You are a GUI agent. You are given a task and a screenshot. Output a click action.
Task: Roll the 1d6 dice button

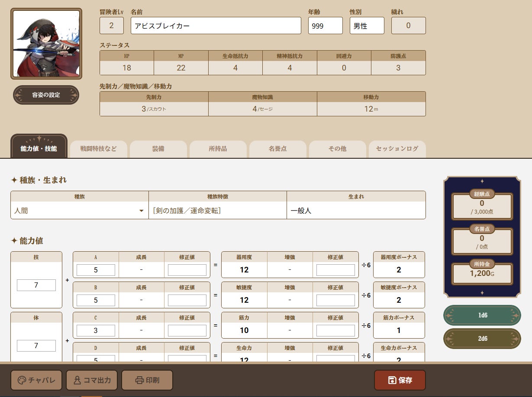482,315
